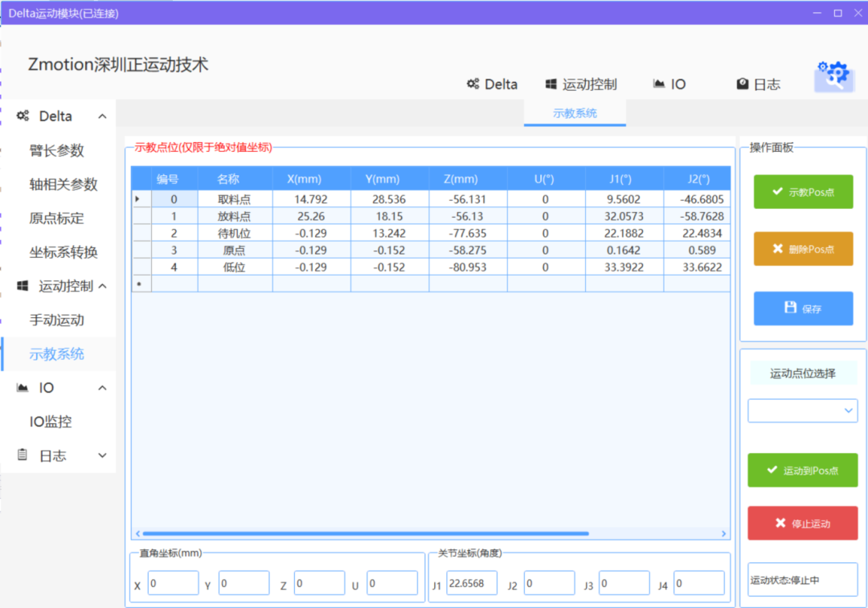Open the settings gear icon at top right
The width and height of the screenshot is (868, 608).
coord(834,75)
